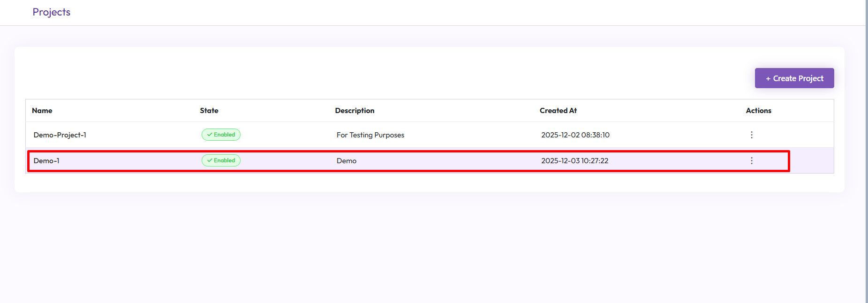
Task: Click the checkmark icon in Demo-1's status badge
Action: point(209,160)
